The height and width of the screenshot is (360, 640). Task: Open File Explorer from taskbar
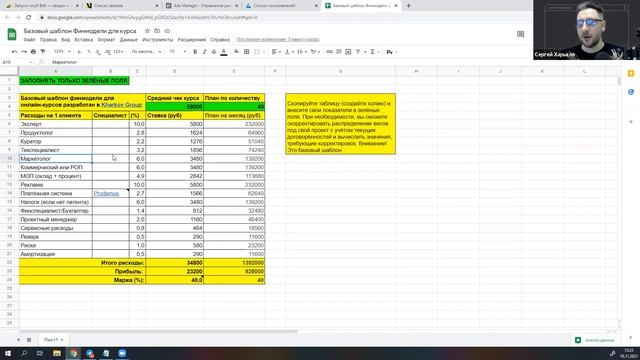point(57,353)
